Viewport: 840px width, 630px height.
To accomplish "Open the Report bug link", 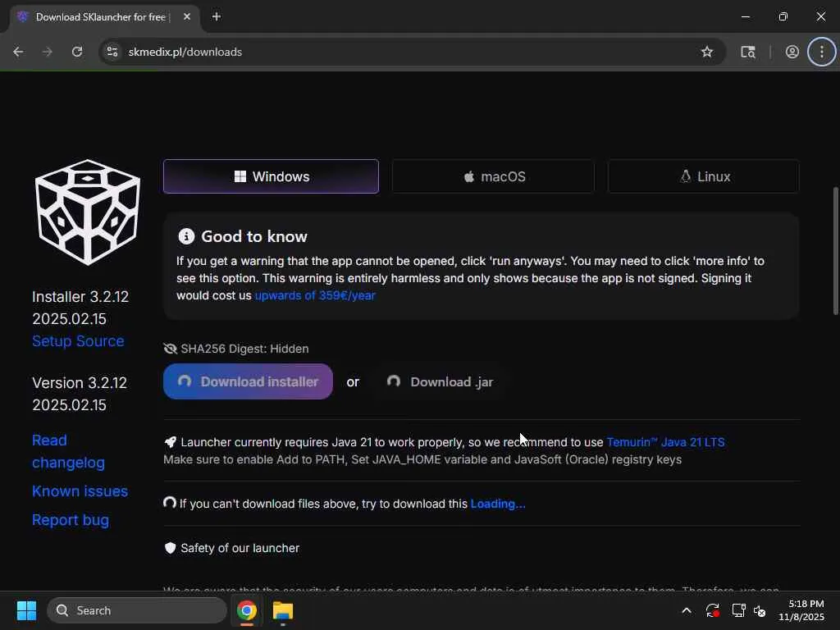I will pyautogui.click(x=71, y=520).
